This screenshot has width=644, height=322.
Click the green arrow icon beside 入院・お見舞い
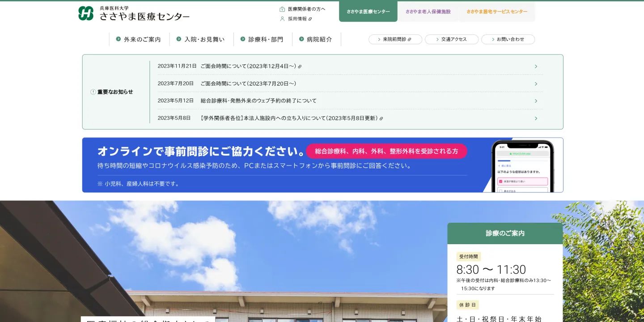pos(179,39)
